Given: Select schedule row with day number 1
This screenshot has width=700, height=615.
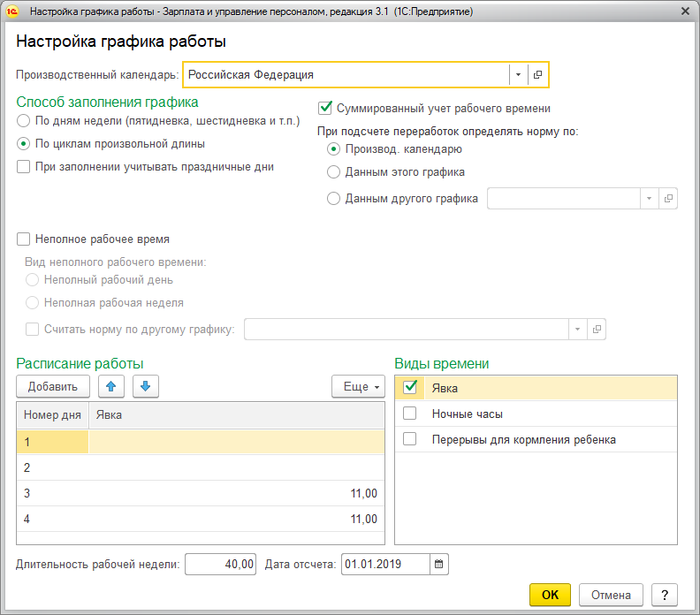Looking at the screenshot, I should (201, 442).
